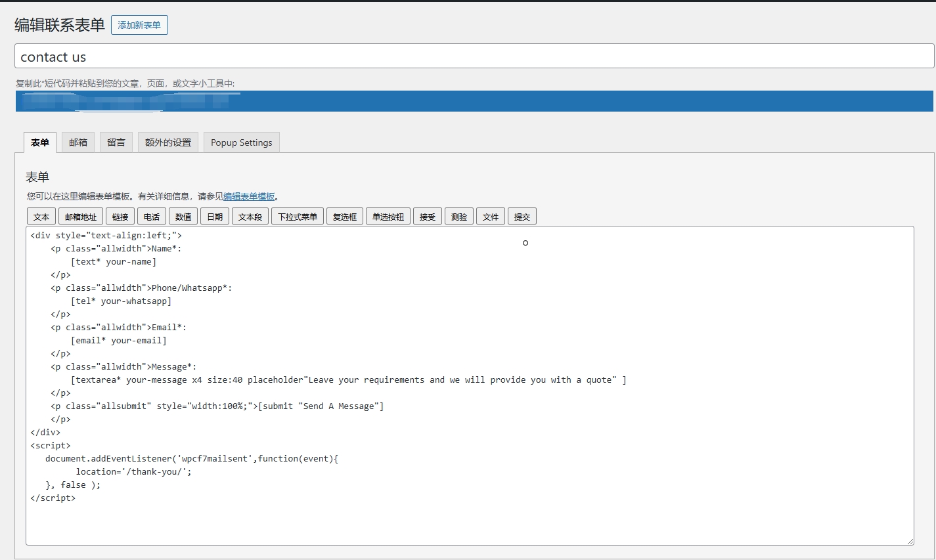Switch to the 额外的设置 tab

(x=168, y=142)
